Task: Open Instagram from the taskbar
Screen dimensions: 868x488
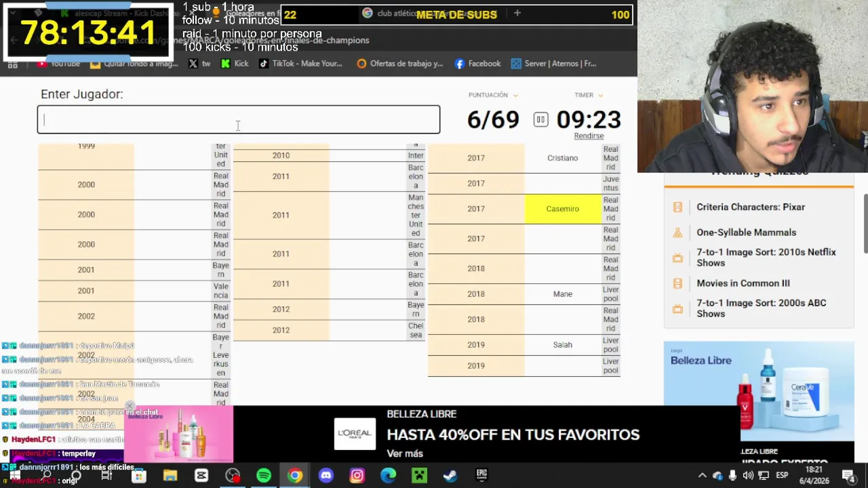Action: click(357, 476)
